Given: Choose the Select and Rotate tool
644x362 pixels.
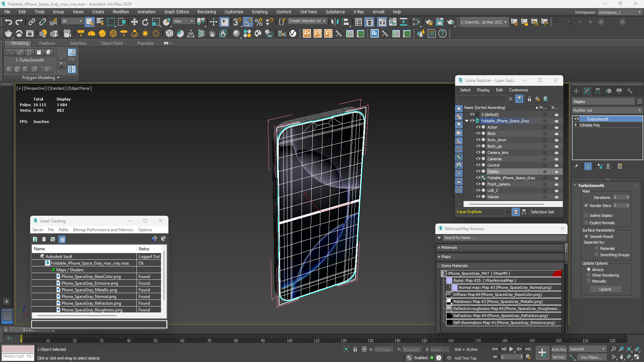Looking at the screenshot, I should [145, 22].
